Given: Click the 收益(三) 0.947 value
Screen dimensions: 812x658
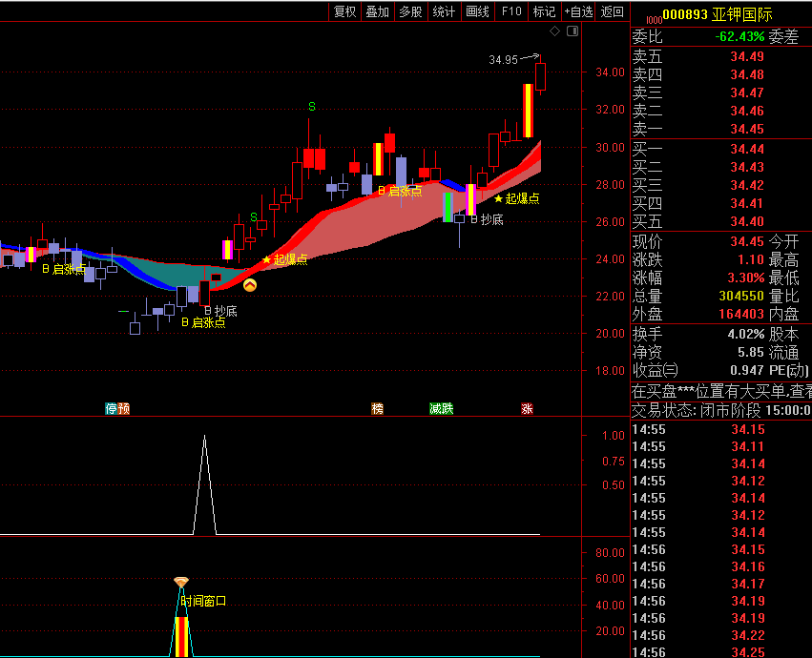Looking at the screenshot, I should coord(747,371).
